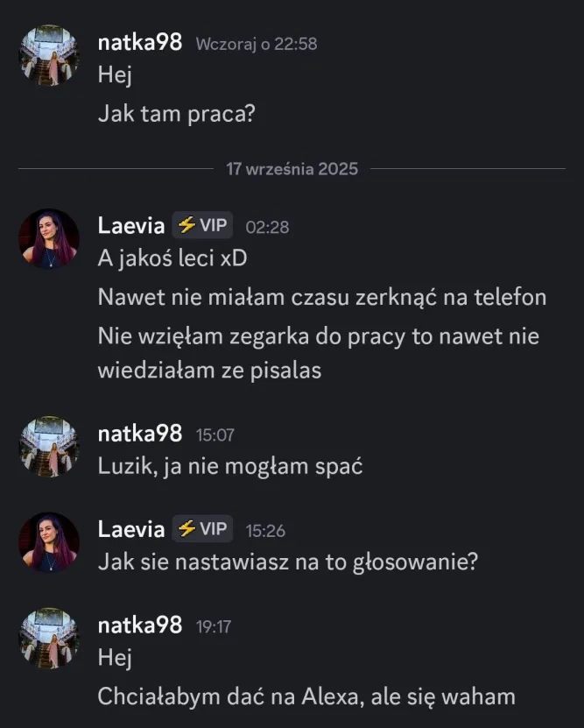The width and height of the screenshot is (584, 728).
Task: Click the natka98 username at 19:17
Action: (140, 625)
